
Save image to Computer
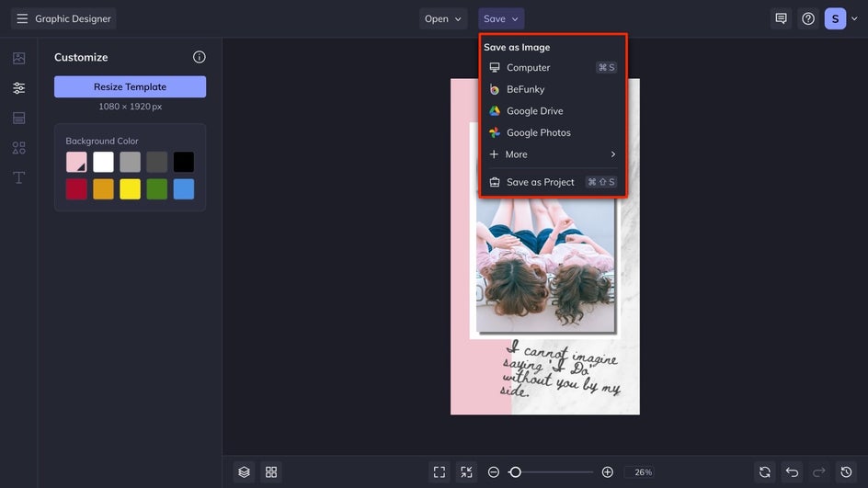click(553, 67)
